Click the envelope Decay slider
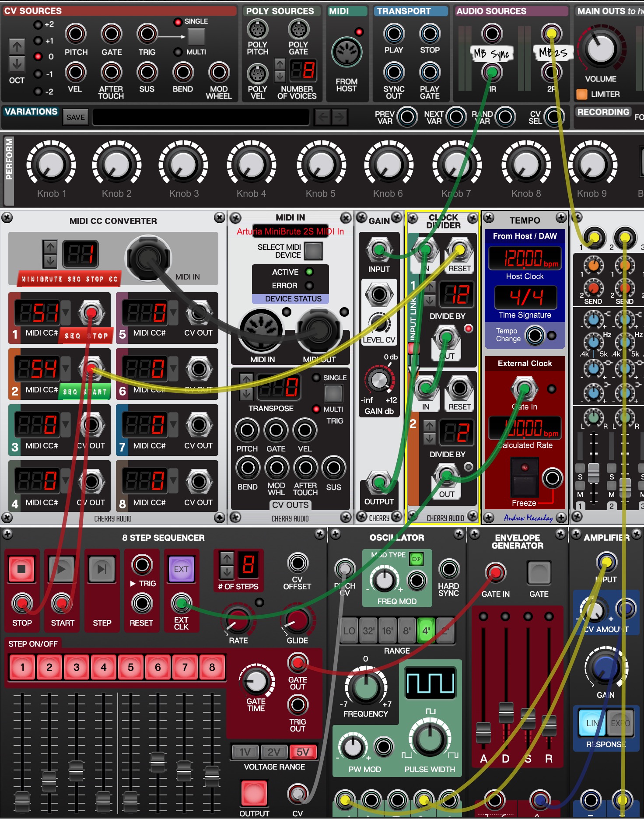This screenshot has width=644, height=819. 506,713
